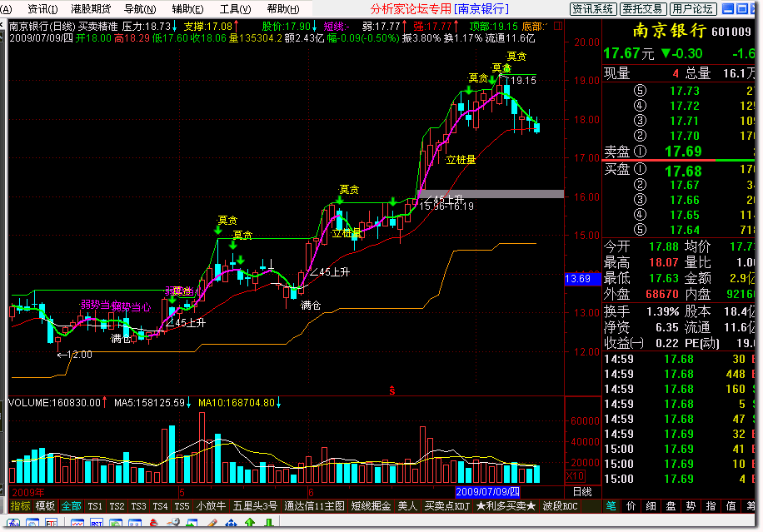Click the ←12.00 low price label on chart
The image size is (763, 532).
click(74, 355)
